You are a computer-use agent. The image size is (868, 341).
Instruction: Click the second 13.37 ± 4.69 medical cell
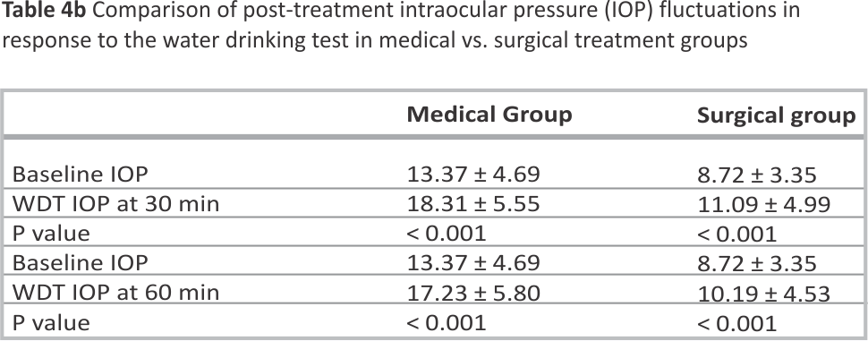pyautogui.click(x=473, y=263)
